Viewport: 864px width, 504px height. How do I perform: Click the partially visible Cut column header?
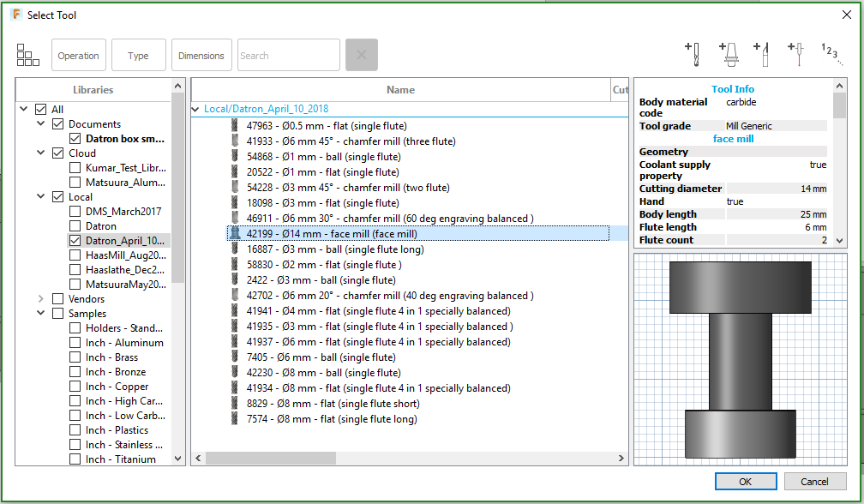click(620, 90)
